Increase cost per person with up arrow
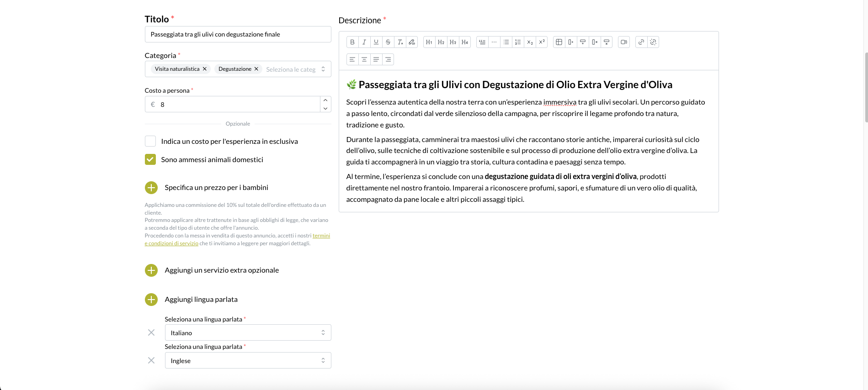 (x=325, y=100)
